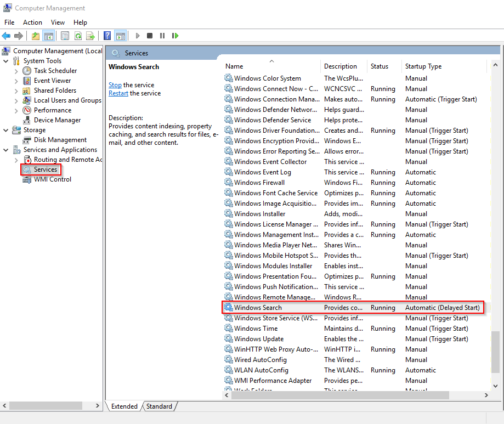Image resolution: width=504 pixels, height=424 pixels.
Task: Open Help using the blue question-mark icon
Action: point(107,36)
